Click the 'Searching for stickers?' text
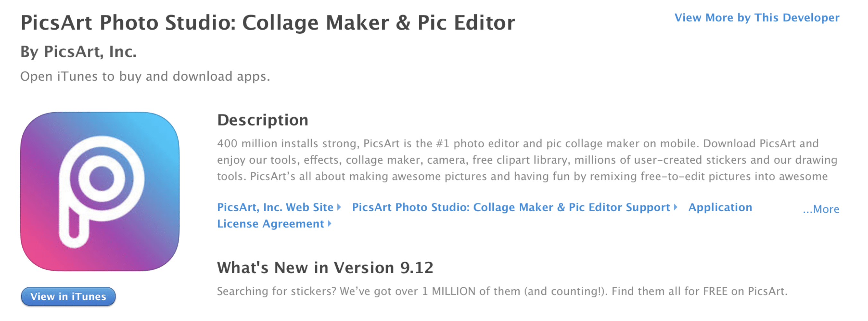This screenshot has height=321, width=868. coord(277,291)
